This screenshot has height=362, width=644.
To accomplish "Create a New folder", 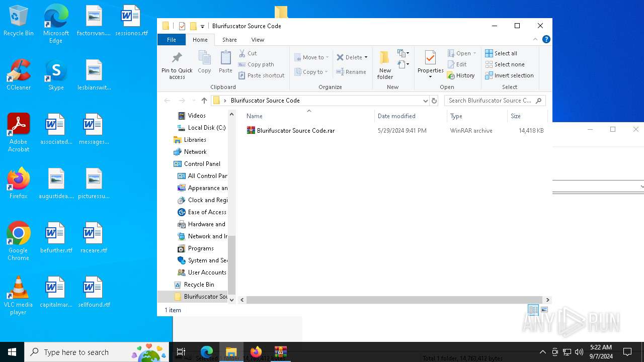I will coord(385,65).
